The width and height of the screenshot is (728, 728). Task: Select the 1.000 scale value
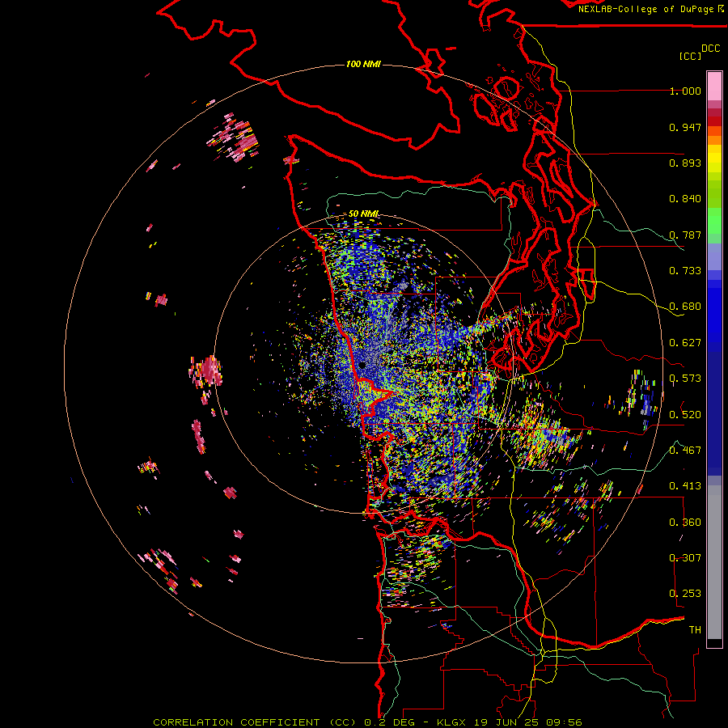[x=685, y=91]
